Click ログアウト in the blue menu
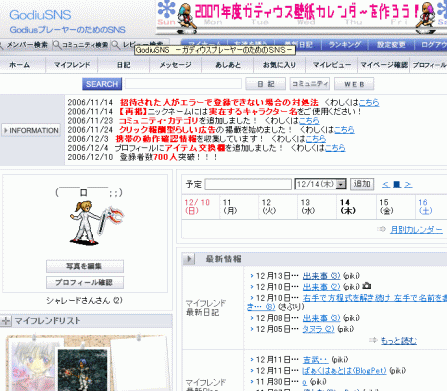The image size is (447, 391). coord(433,44)
